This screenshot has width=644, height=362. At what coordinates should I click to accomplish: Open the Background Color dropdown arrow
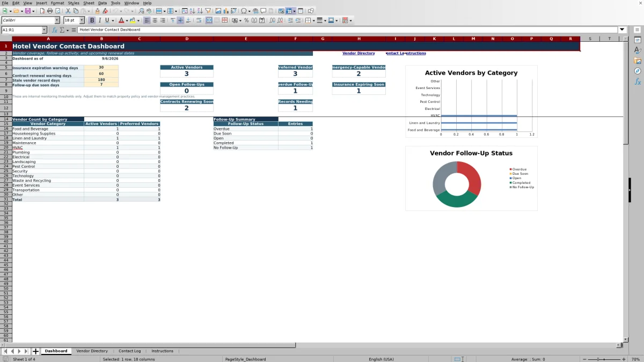pos(138,20)
